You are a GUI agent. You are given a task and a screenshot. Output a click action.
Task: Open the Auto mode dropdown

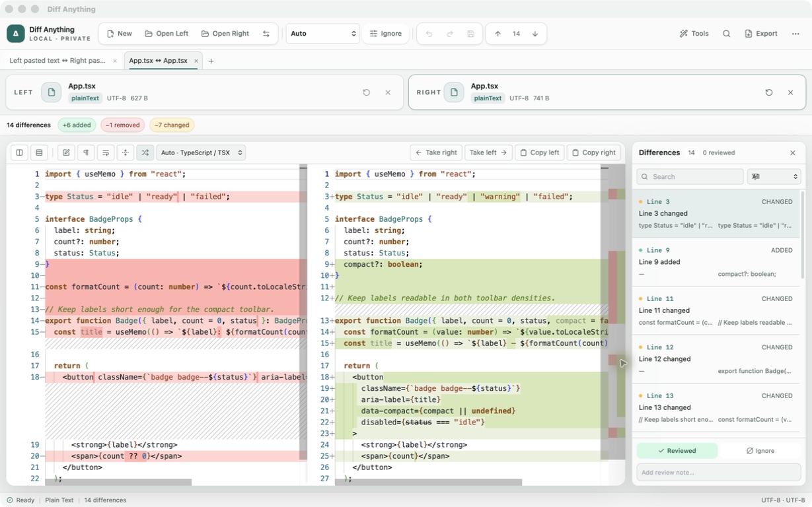pos(322,34)
